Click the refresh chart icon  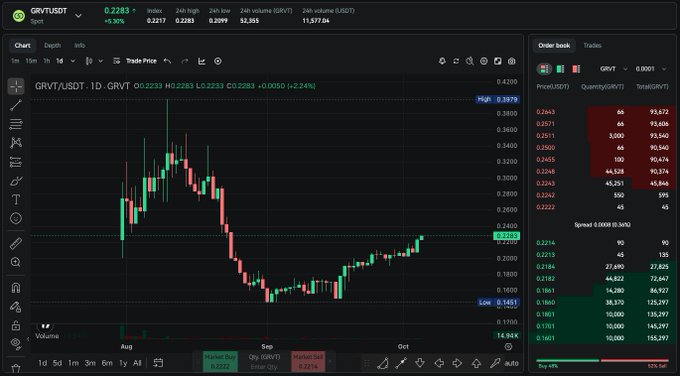456,61
